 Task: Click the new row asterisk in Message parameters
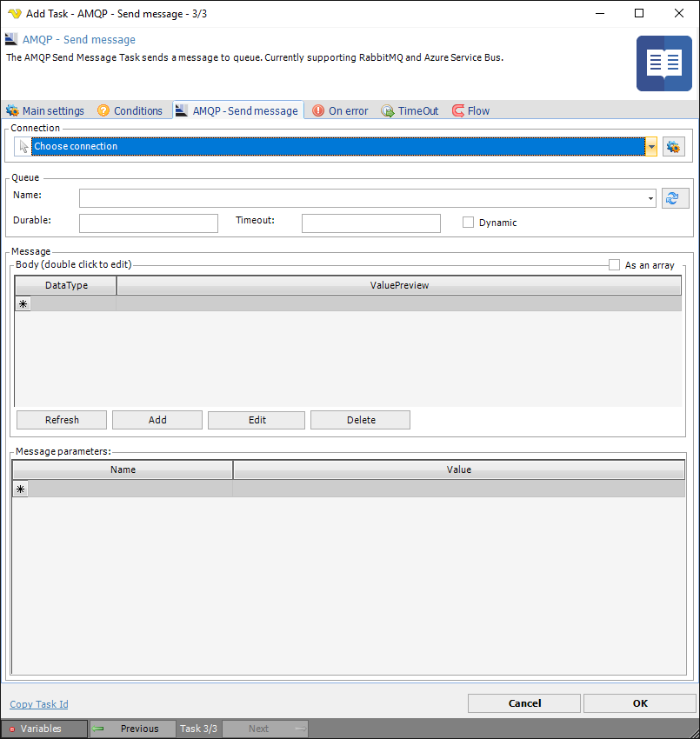[x=21, y=489]
